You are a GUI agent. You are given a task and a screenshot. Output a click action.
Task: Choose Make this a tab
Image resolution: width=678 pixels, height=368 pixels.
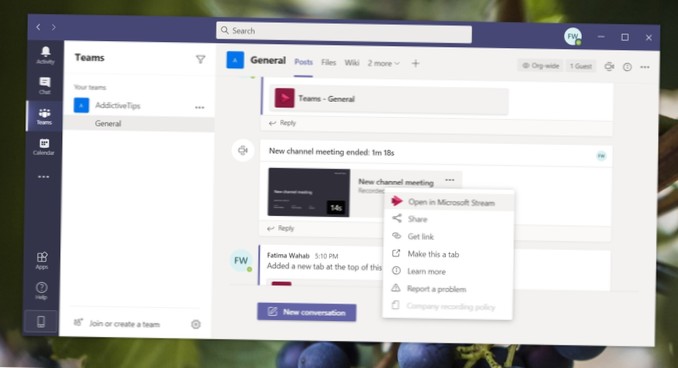[448, 254]
